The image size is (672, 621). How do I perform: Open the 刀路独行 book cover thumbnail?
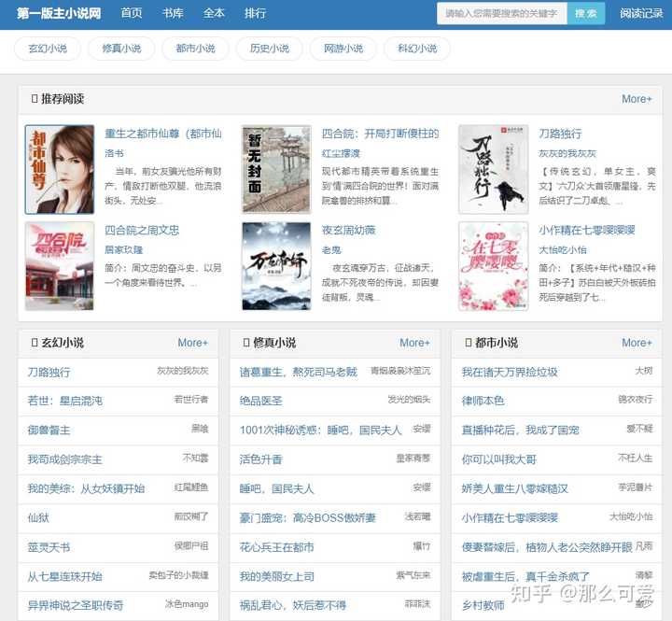click(x=494, y=169)
